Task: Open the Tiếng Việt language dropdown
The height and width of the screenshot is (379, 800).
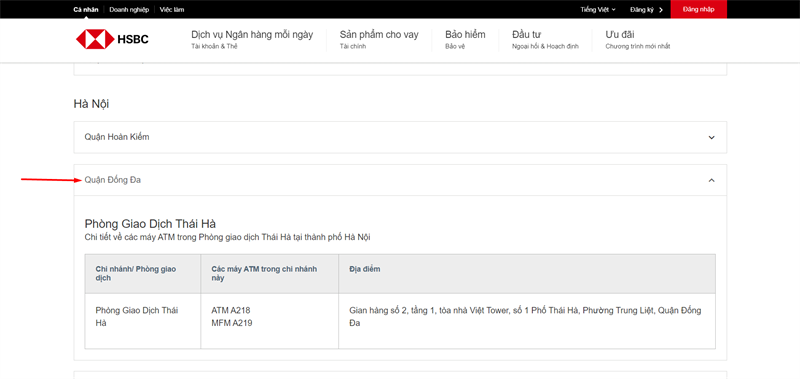Action: click(598, 10)
